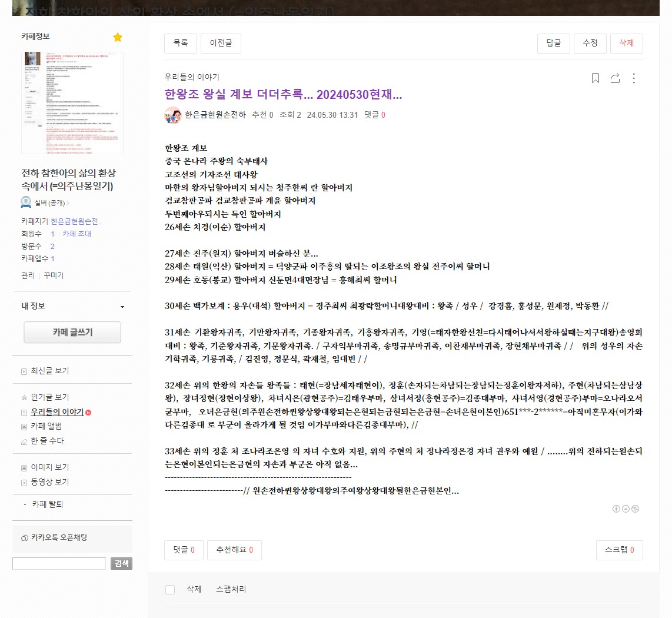Image resolution: width=672 pixels, height=618 pixels.
Task: Click the red 삭제 button at top
Action: click(x=626, y=43)
